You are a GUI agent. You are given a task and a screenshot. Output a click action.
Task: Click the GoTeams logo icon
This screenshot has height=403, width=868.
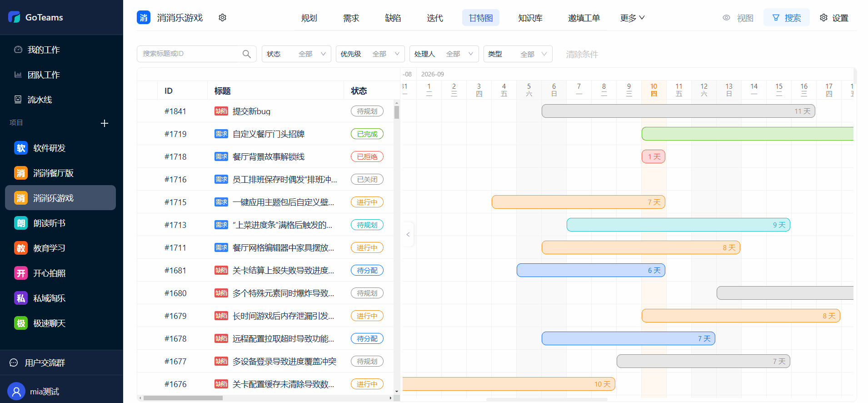tap(14, 17)
